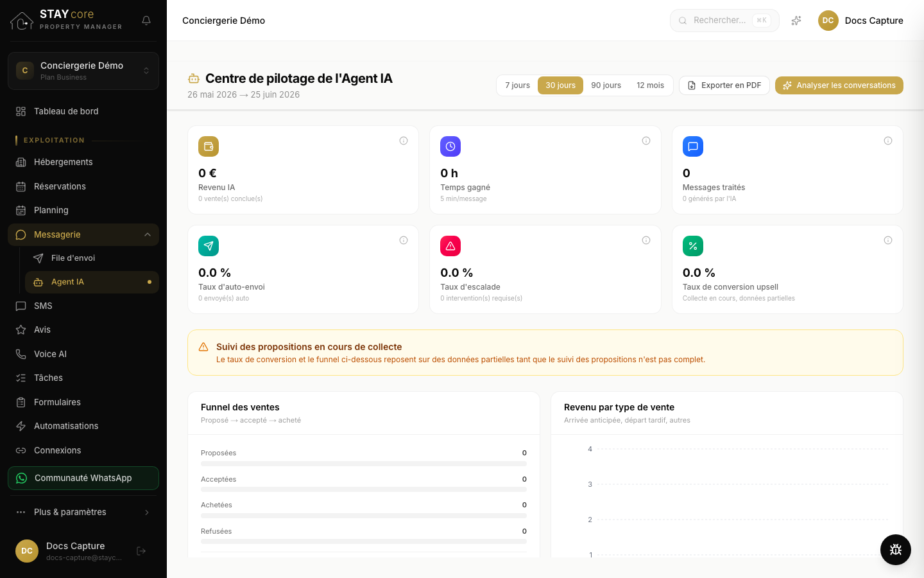Click the robot icon beside the page title
924x578 pixels.
point(193,78)
